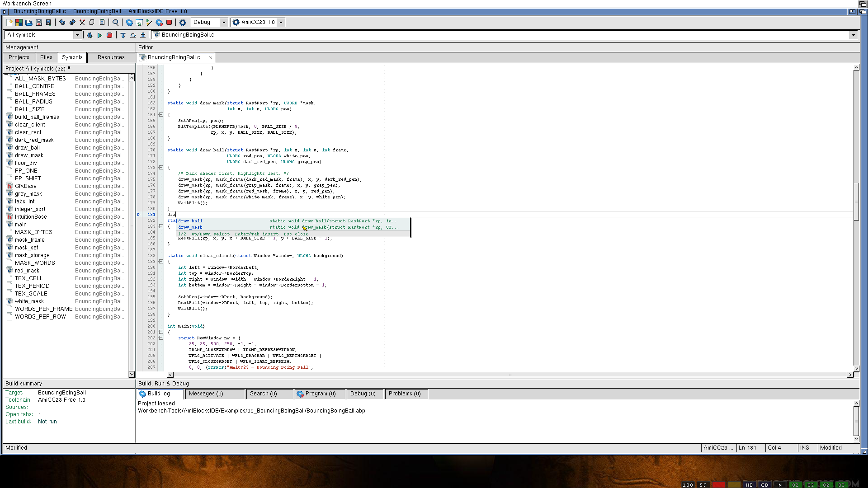Paste from clipboard icon
Screen dimensions: 868x488
point(102,22)
